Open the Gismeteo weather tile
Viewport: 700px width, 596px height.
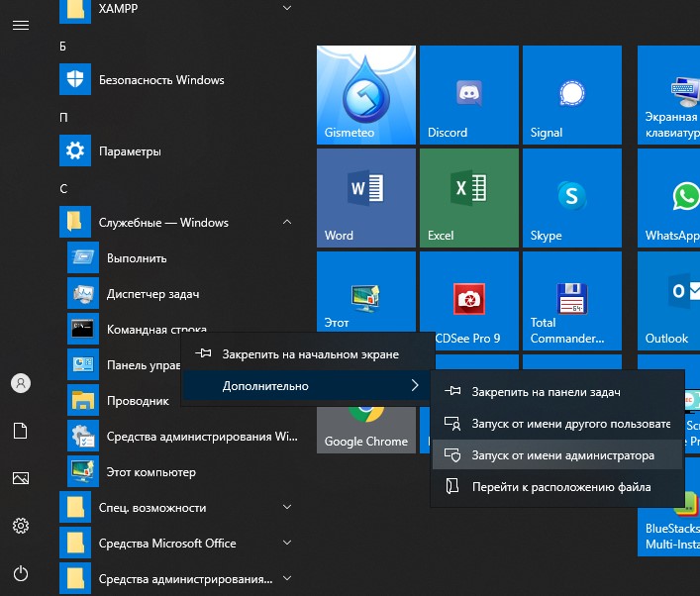(366, 95)
